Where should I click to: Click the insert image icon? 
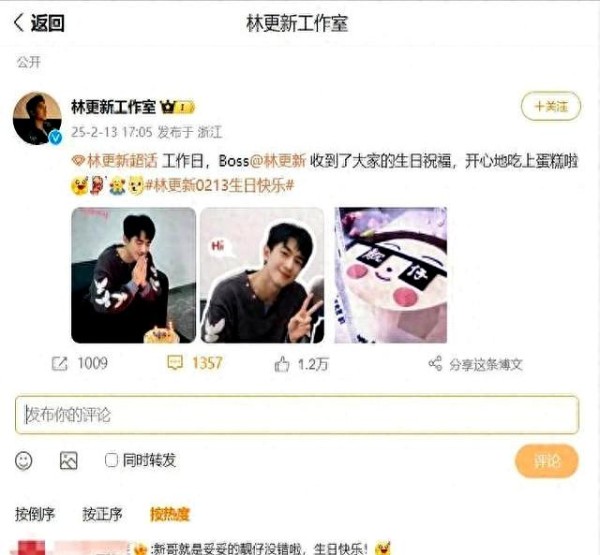coord(69,460)
